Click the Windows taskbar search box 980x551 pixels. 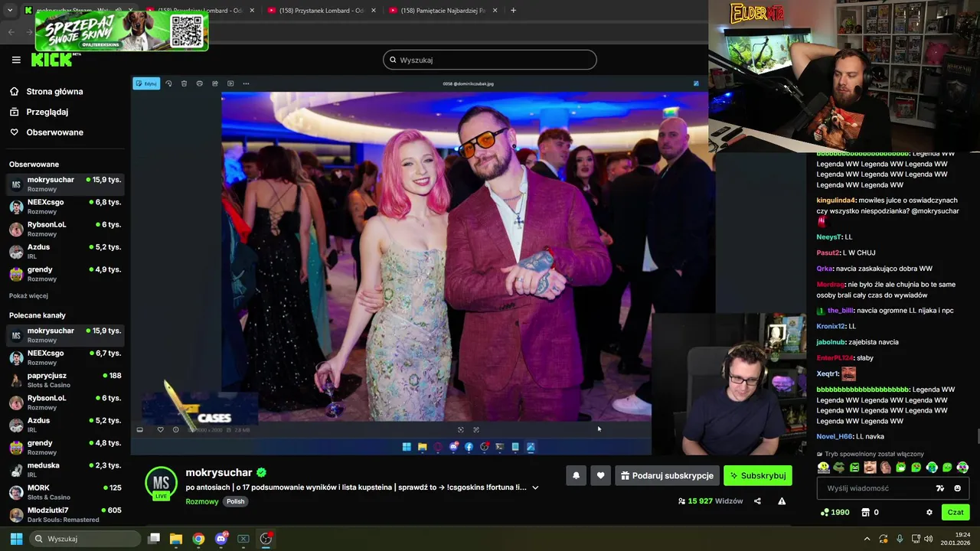click(87, 539)
